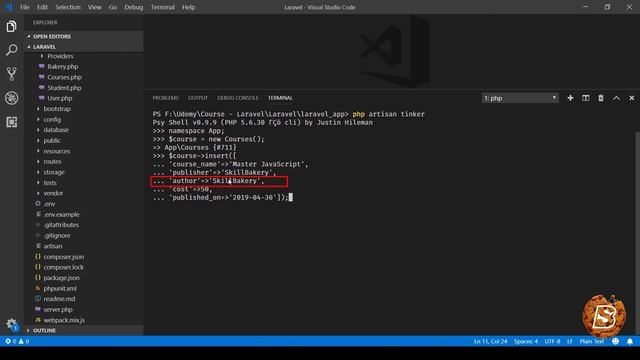
Task: Expand the bootstrap folder
Action: click(x=57, y=109)
